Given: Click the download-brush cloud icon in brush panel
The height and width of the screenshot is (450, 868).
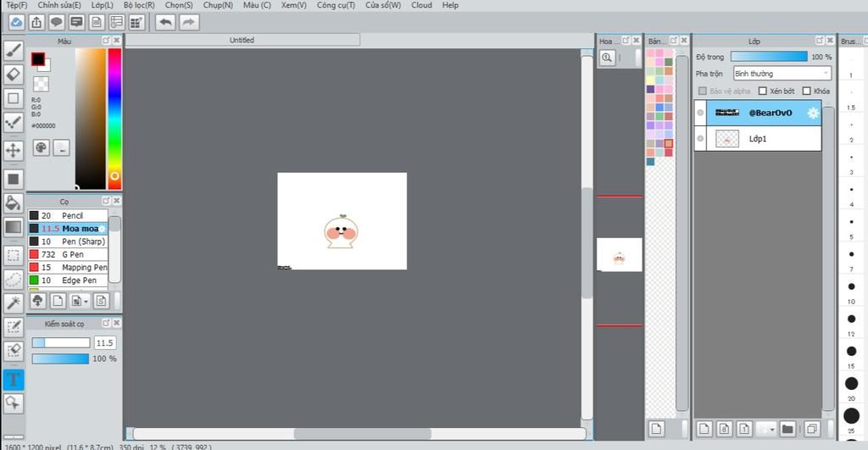Looking at the screenshot, I should point(37,301).
